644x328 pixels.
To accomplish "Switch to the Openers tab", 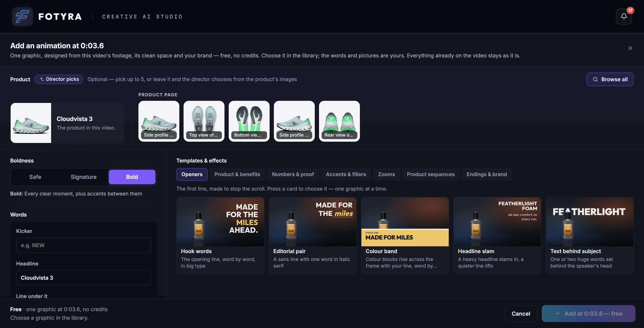I will coord(192,174).
